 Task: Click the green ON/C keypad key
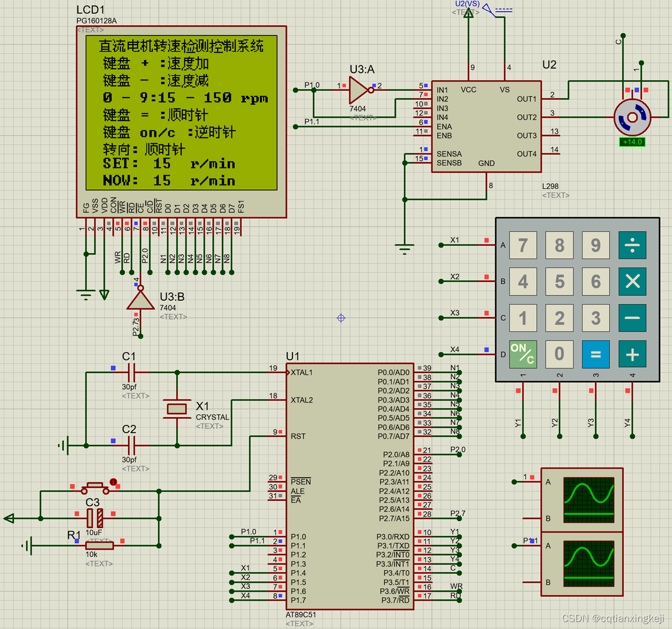tap(523, 354)
